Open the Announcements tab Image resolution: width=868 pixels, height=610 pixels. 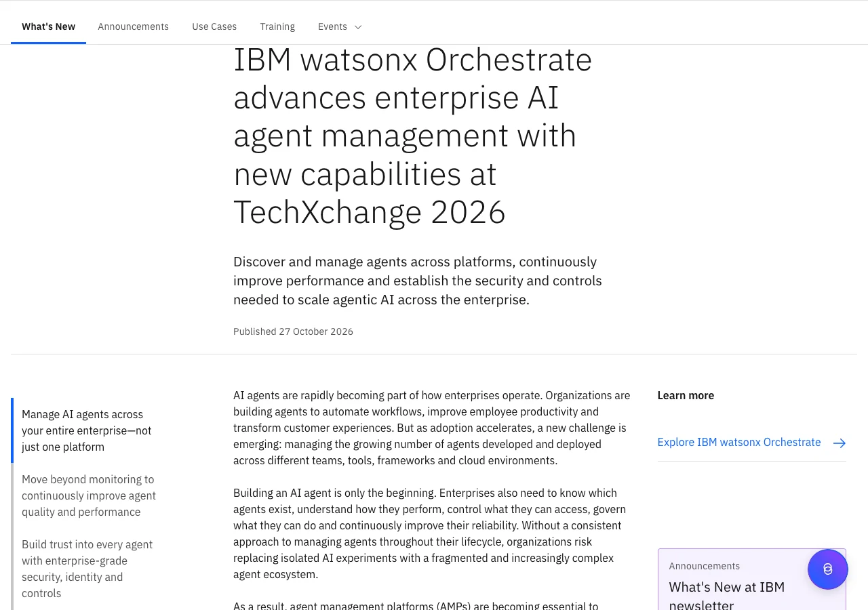pyautogui.click(x=133, y=26)
